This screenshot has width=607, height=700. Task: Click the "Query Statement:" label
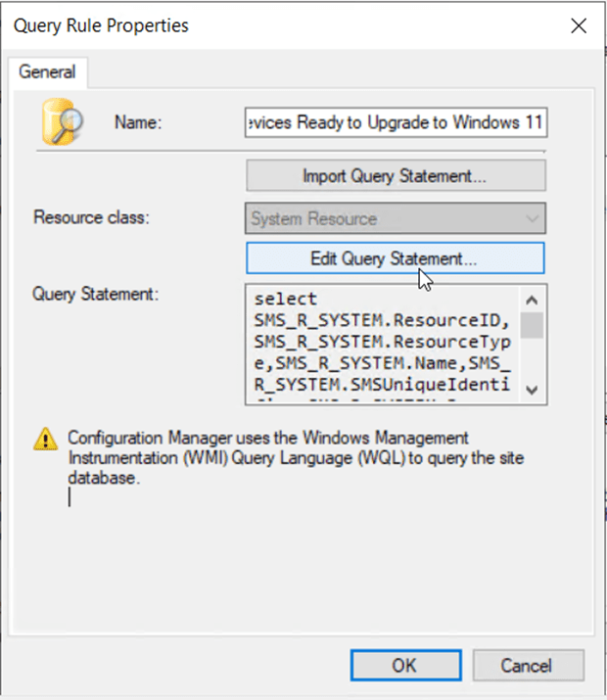[x=95, y=293]
